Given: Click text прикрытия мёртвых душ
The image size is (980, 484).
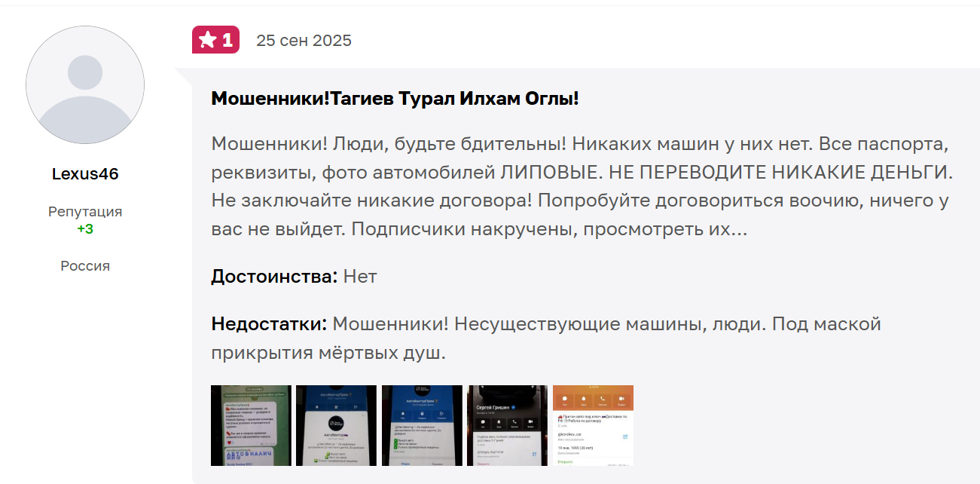Looking at the screenshot, I should tap(328, 353).
